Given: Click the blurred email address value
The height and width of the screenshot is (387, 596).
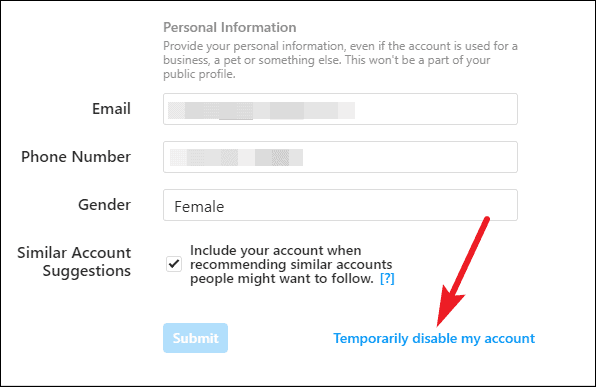Looking at the screenshot, I should 262,111.
